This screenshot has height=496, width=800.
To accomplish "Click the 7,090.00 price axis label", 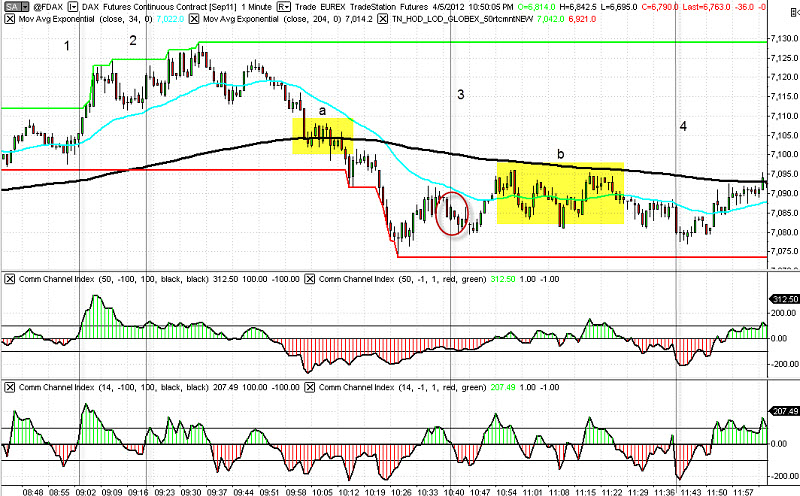I will coord(784,193).
